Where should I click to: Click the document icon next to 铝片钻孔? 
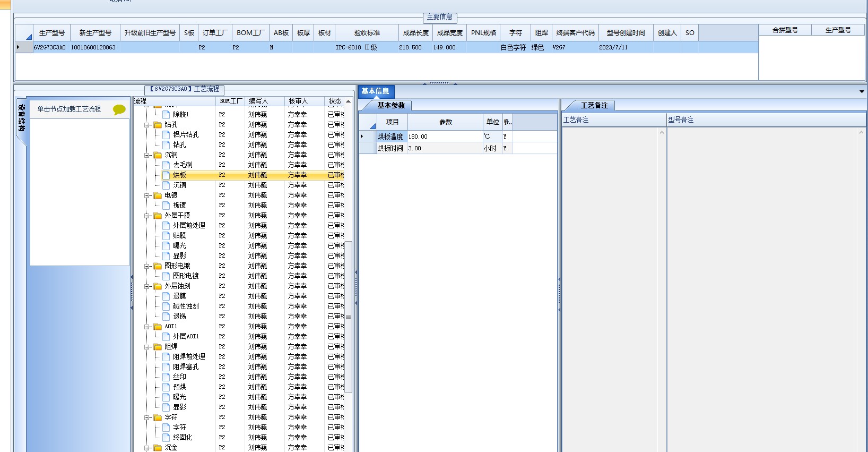pos(166,134)
